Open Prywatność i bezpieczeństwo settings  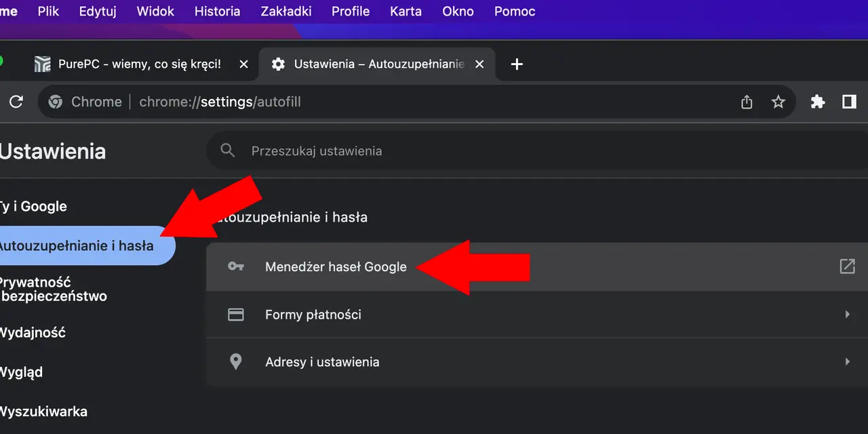[x=53, y=289]
